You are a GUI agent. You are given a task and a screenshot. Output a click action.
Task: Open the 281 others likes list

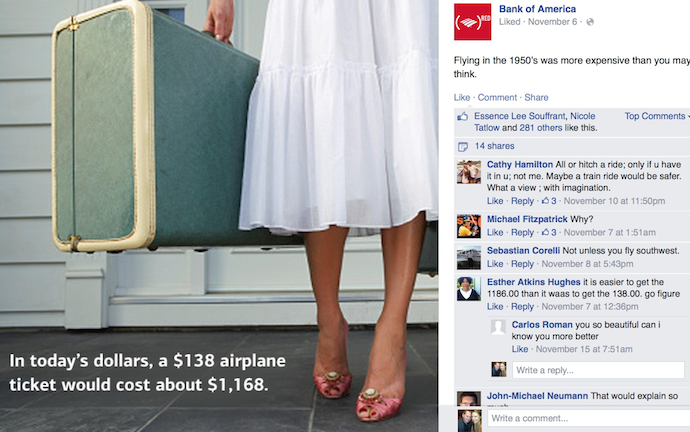coord(541,128)
